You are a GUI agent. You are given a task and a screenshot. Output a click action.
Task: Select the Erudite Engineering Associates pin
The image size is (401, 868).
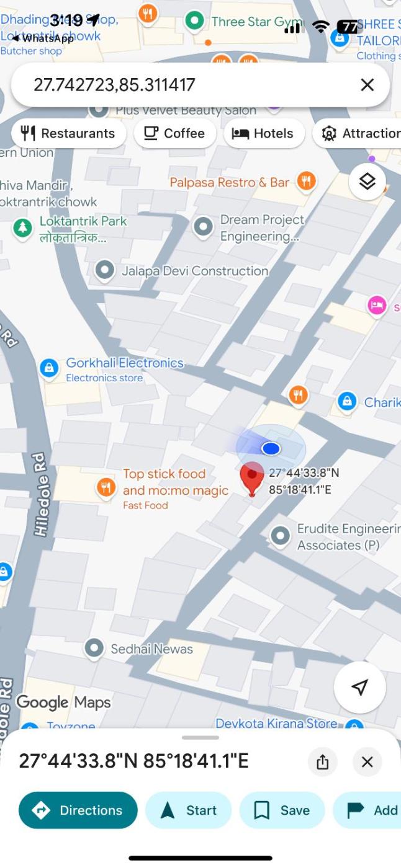(281, 535)
